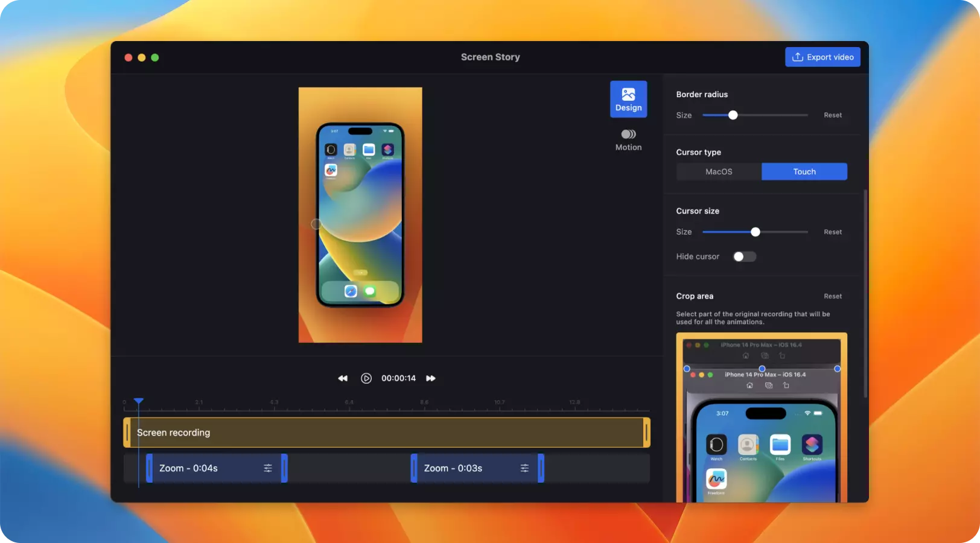This screenshot has width=980, height=543.
Task: Click left trim handle of Screen recording
Action: [x=127, y=433]
